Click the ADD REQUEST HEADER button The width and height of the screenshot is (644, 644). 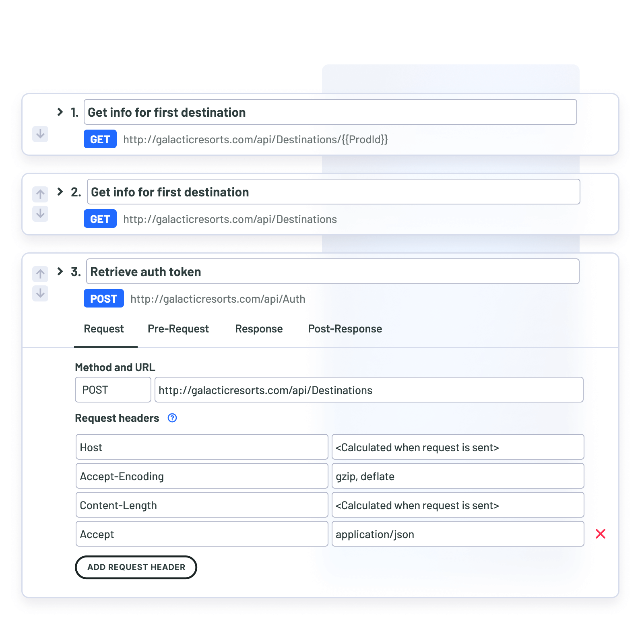tap(136, 567)
